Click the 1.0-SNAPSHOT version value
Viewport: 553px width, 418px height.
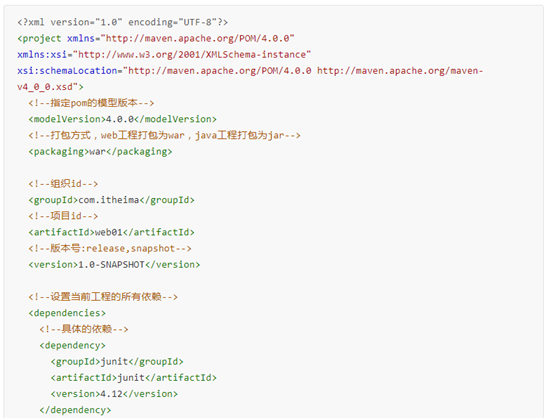click(x=111, y=265)
